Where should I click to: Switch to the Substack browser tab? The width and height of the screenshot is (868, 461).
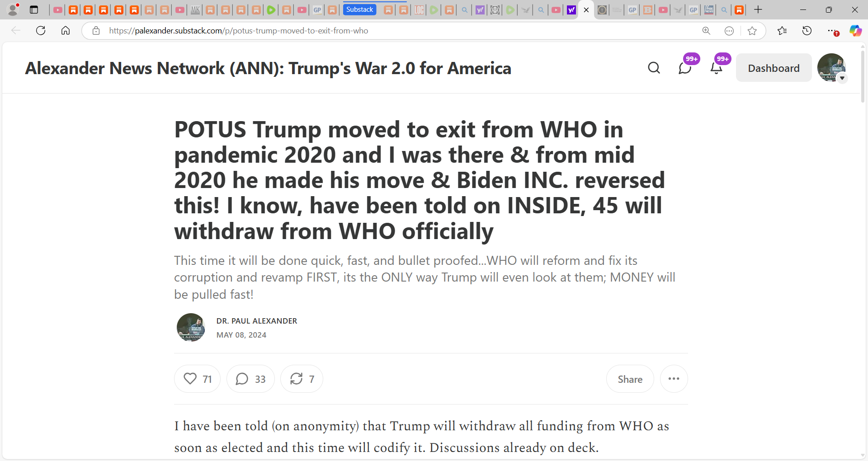click(x=360, y=9)
